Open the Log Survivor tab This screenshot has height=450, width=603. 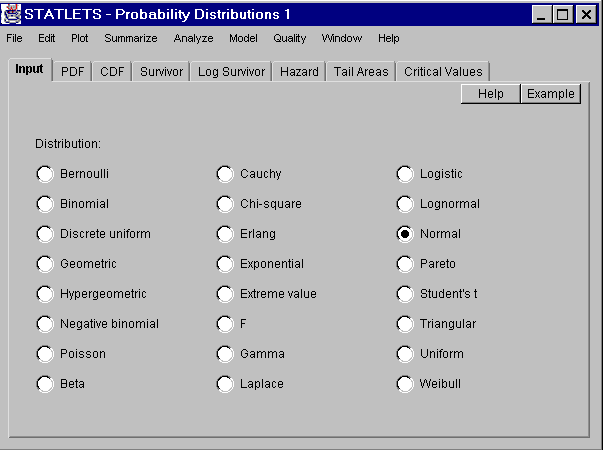(232, 72)
